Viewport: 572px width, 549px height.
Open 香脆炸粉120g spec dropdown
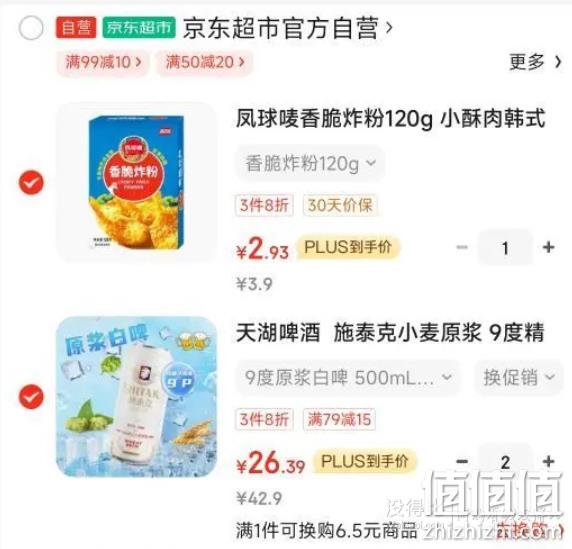310,163
